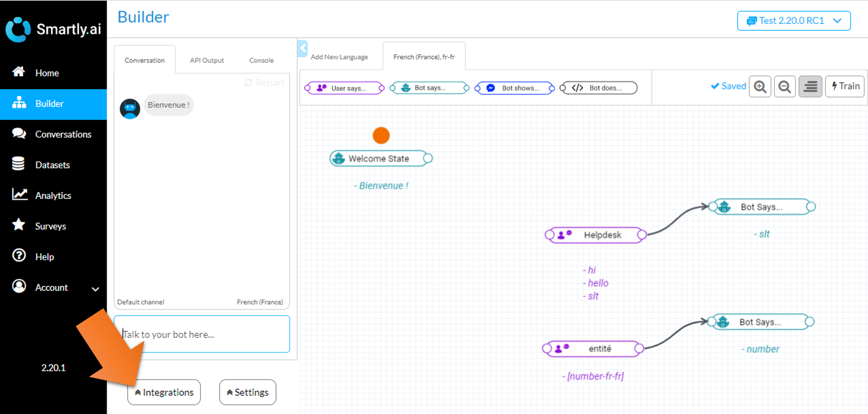
Task: Open the Test 2.20.0 RC1 bot dropdown
Action: tap(794, 21)
